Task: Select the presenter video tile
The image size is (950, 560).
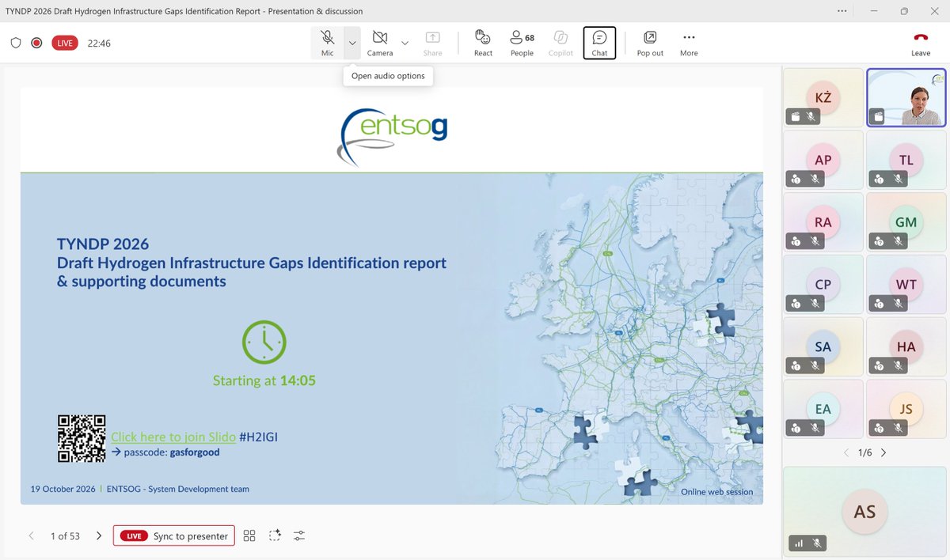Action: click(x=906, y=97)
